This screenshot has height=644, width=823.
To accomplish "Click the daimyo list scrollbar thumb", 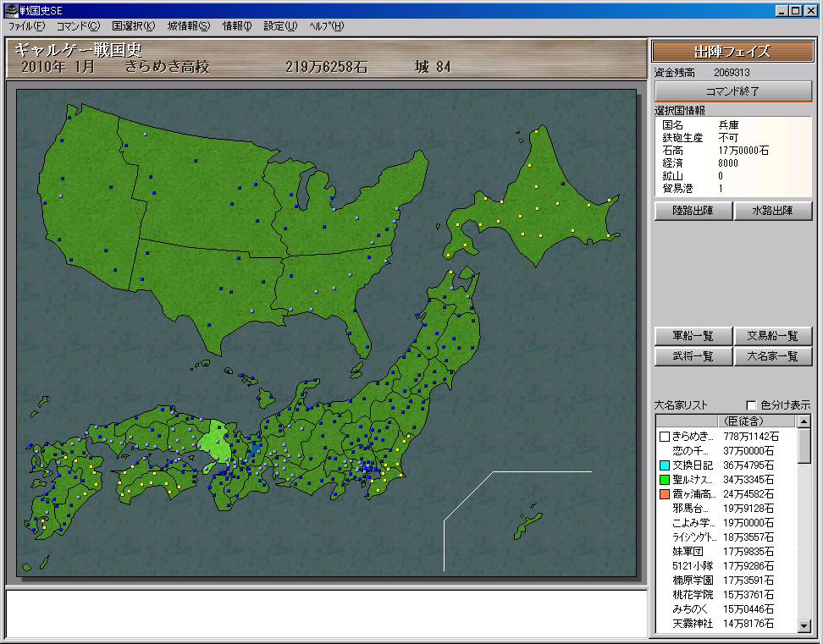I will pyautogui.click(x=804, y=446).
